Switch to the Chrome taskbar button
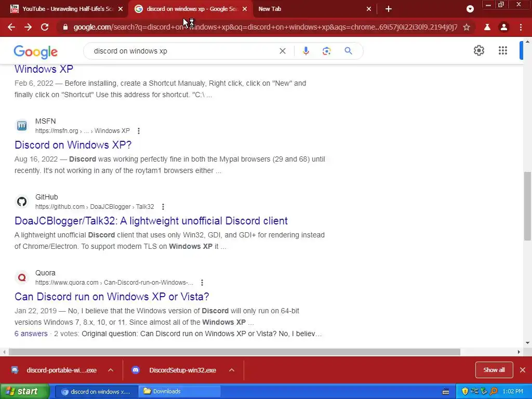The width and height of the screenshot is (532, 399). pos(96,392)
